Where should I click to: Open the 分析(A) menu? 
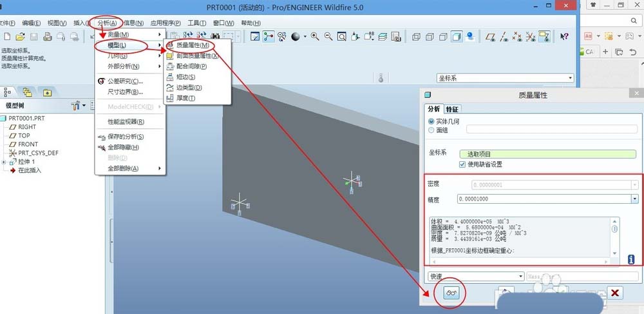107,23
